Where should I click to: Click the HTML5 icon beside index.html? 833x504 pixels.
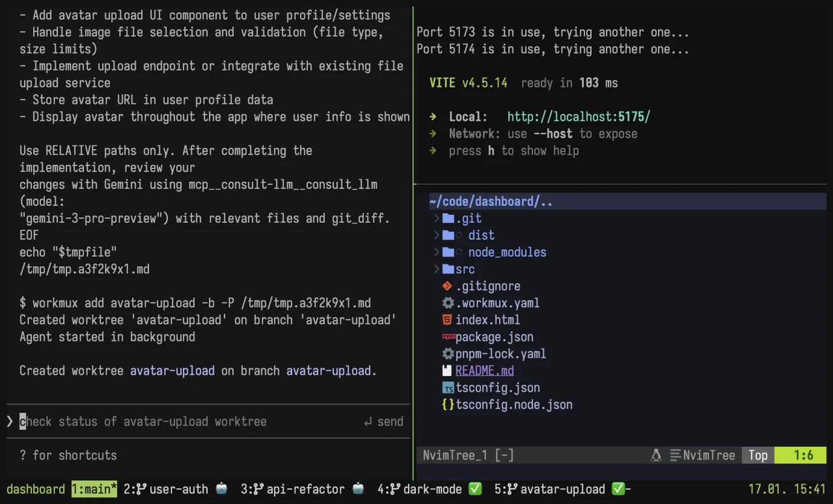point(447,320)
